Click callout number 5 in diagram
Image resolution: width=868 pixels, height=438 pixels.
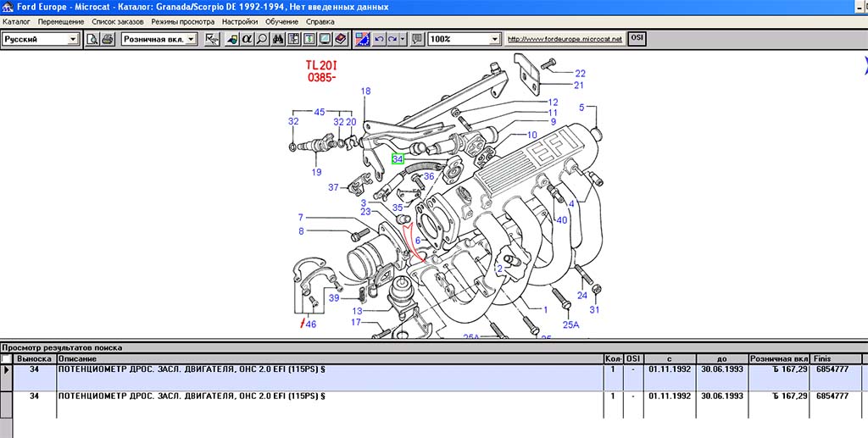pos(581,108)
